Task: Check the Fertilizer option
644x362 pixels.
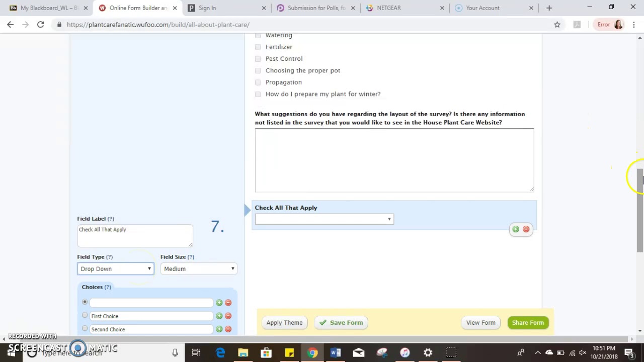Action: [258, 47]
